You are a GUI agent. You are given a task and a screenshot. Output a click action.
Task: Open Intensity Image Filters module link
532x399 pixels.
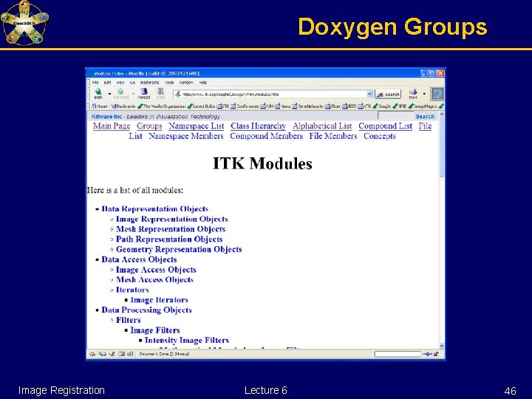(x=187, y=341)
